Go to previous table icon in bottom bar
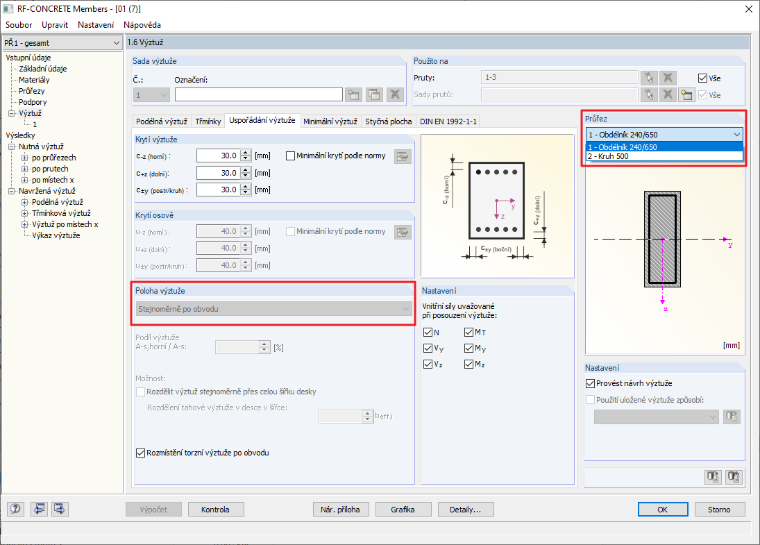This screenshot has height=545, width=760. [39, 509]
